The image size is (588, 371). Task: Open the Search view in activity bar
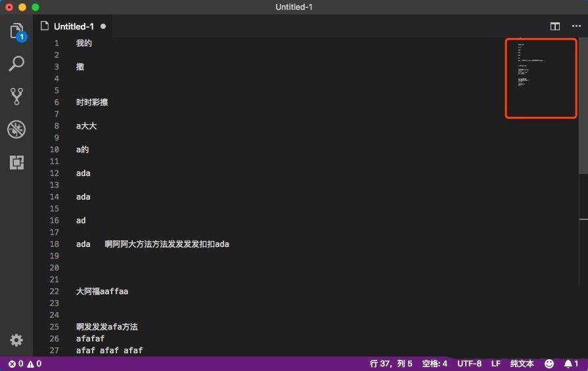16,64
